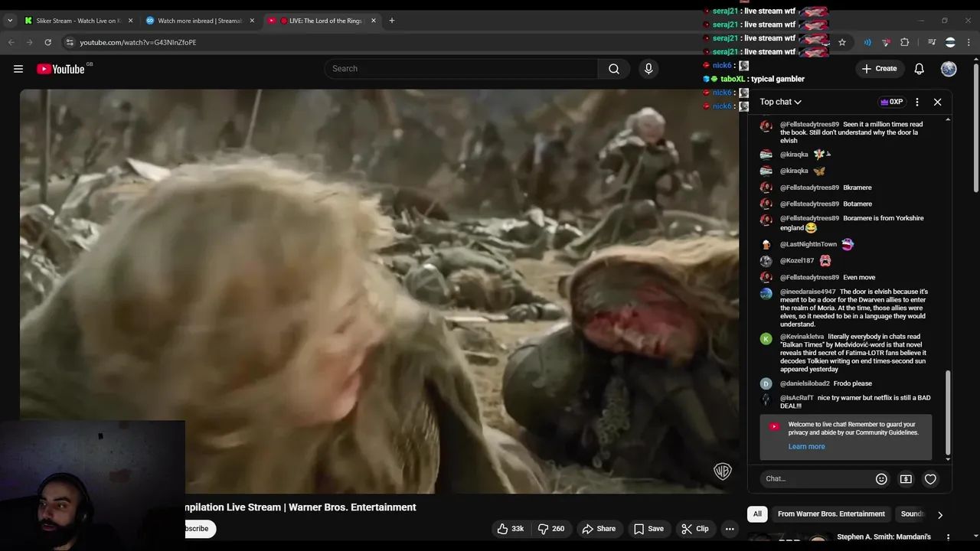Image resolution: width=980 pixels, height=551 pixels.
Task: Click the Chat message input field
Action: point(815,478)
